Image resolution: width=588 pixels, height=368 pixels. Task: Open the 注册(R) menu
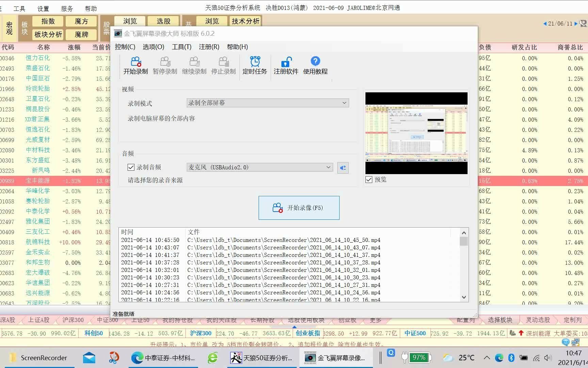coord(209,47)
